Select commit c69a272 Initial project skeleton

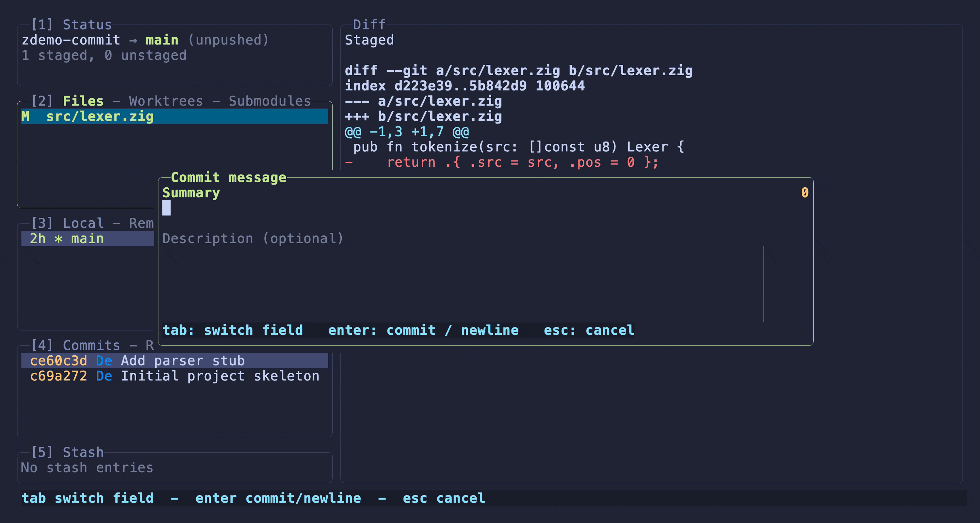(x=175, y=376)
